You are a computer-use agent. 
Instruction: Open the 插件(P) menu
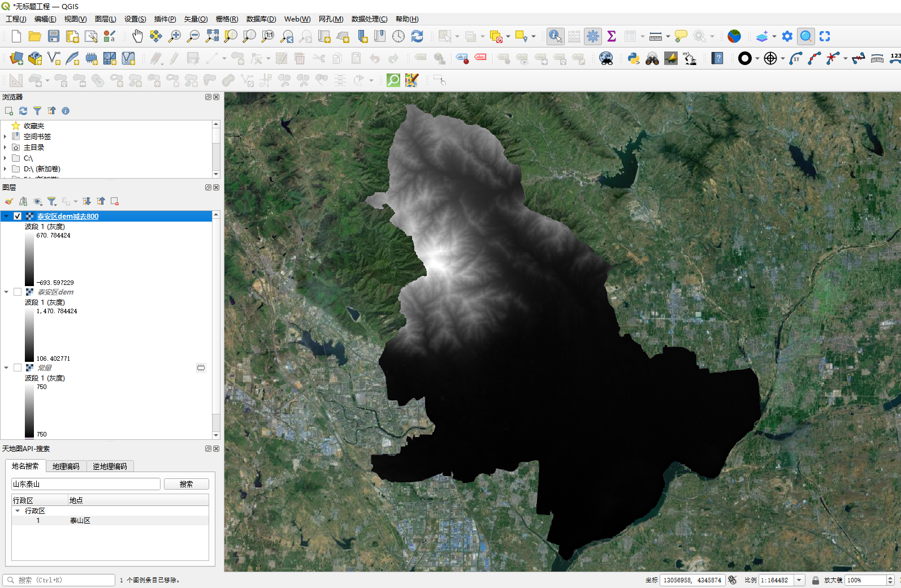click(165, 19)
